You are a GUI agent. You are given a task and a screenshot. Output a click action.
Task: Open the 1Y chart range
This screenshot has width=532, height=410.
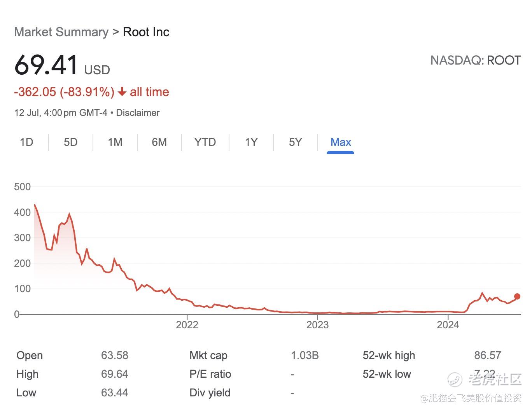click(251, 142)
